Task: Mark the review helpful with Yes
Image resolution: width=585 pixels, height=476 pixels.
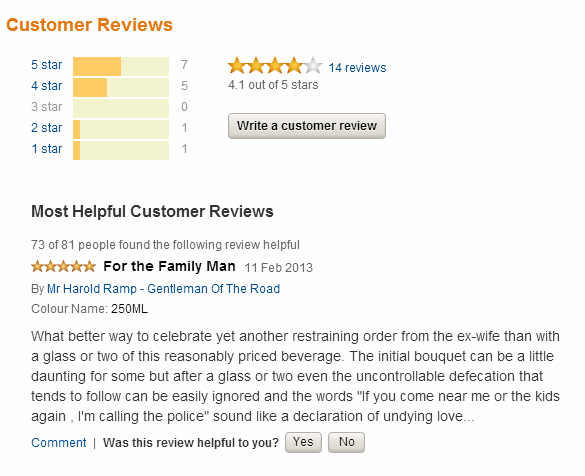Action: click(303, 442)
